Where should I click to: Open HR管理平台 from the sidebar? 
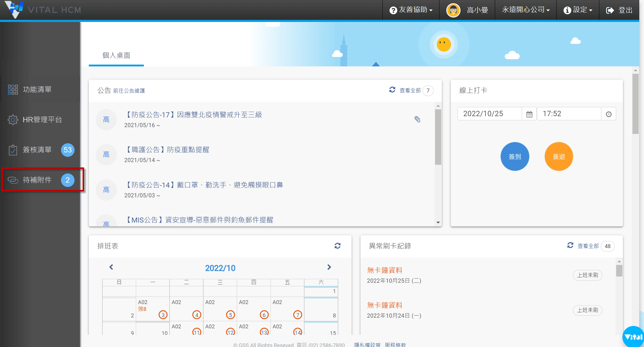pos(42,120)
